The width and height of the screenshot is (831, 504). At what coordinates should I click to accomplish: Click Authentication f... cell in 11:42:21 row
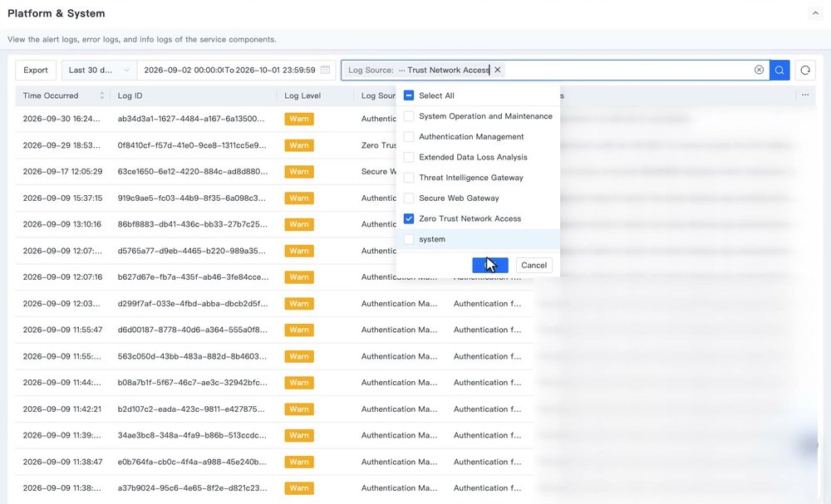click(487, 409)
